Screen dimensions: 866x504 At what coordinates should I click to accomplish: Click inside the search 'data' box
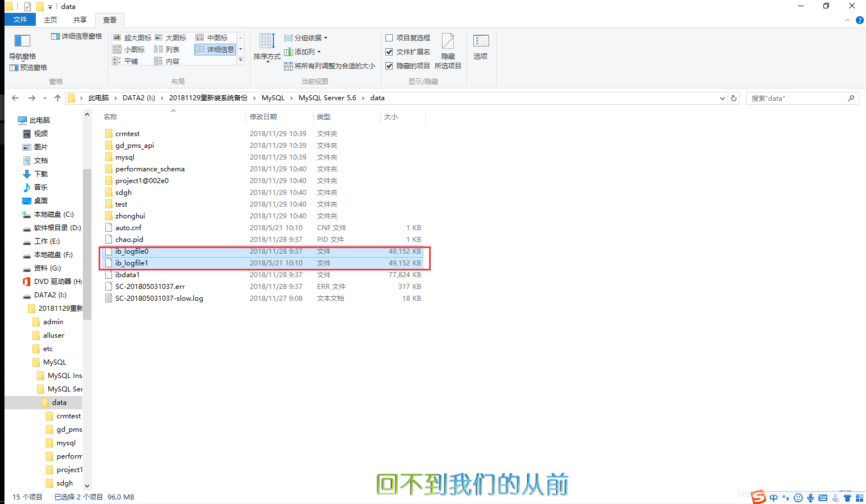[795, 97]
